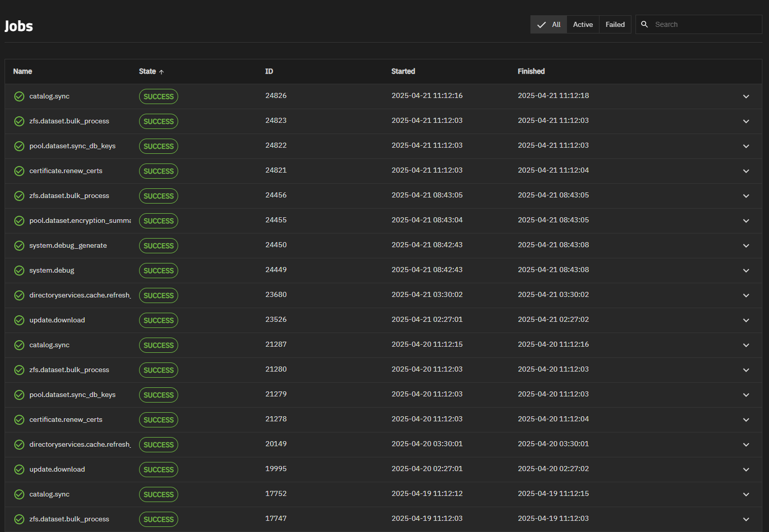
Task: Click pool.dataset.sync_db_keys in row 21279
Action: (x=73, y=395)
